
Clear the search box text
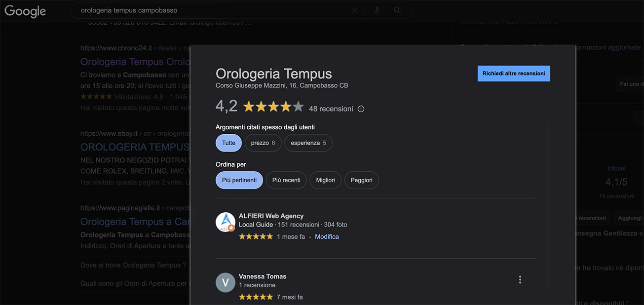(354, 10)
